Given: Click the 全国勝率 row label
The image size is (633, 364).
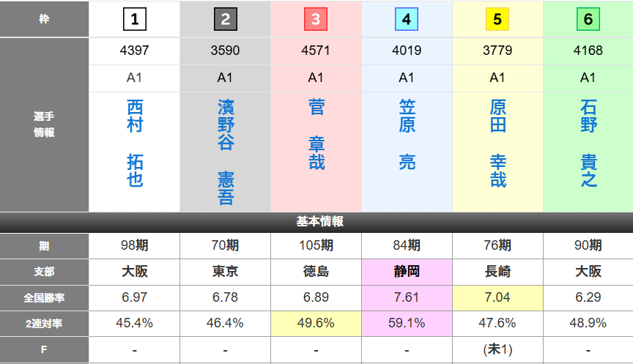Looking at the screenshot, I should pyautogui.click(x=45, y=297).
